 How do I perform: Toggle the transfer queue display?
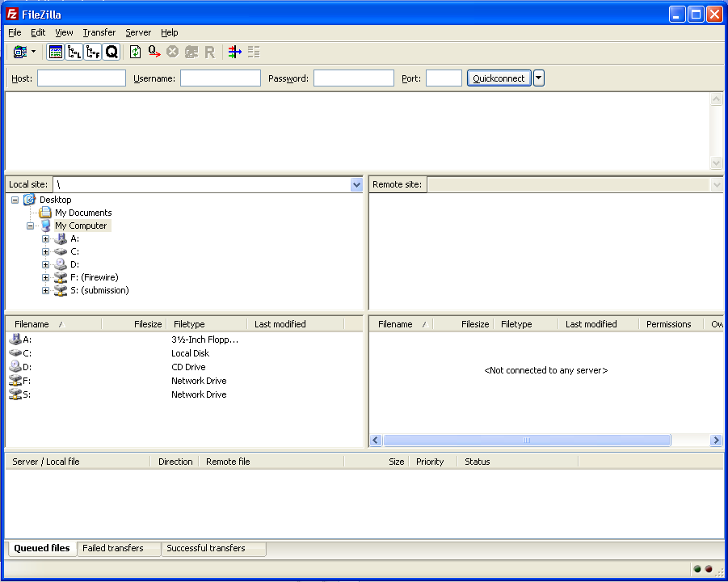[x=112, y=52]
